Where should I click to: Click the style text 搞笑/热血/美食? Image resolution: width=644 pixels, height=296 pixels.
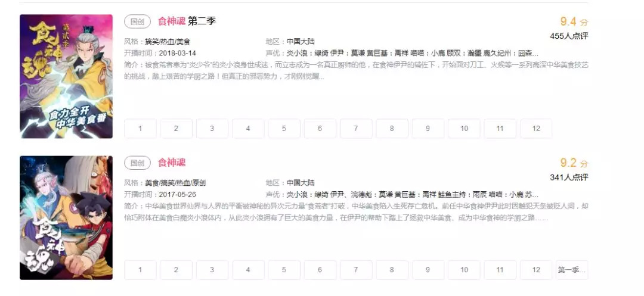tap(168, 42)
